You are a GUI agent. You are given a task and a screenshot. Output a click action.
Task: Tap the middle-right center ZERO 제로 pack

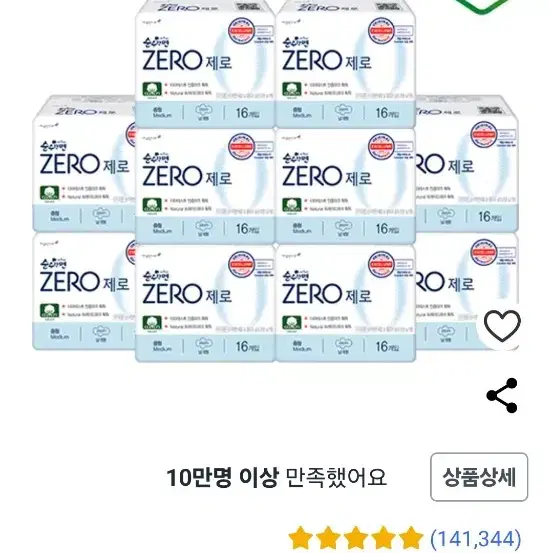(x=345, y=186)
